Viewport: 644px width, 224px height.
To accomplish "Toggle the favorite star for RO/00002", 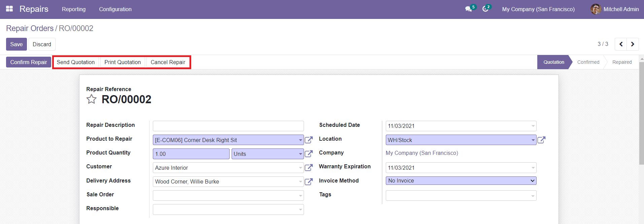I will pos(91,99).
